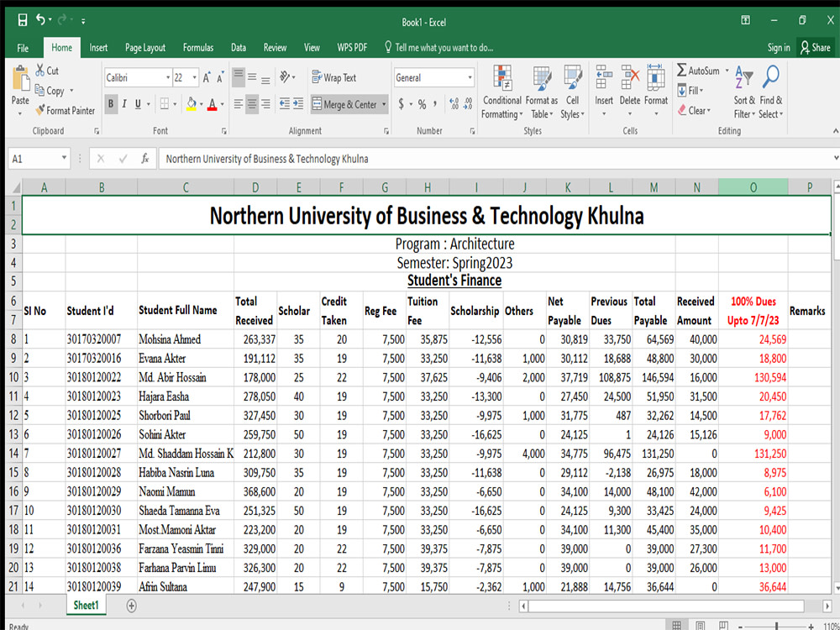Open the Fill Color dropdown arrow
This screenshot has height=630, width=840.
click(200, 104)
